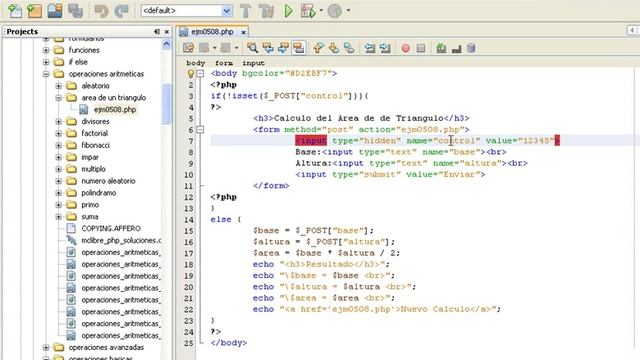Select the ejm0508.php editor tab
The height and width of the screenshot is (360, 640).
[213, 31]
